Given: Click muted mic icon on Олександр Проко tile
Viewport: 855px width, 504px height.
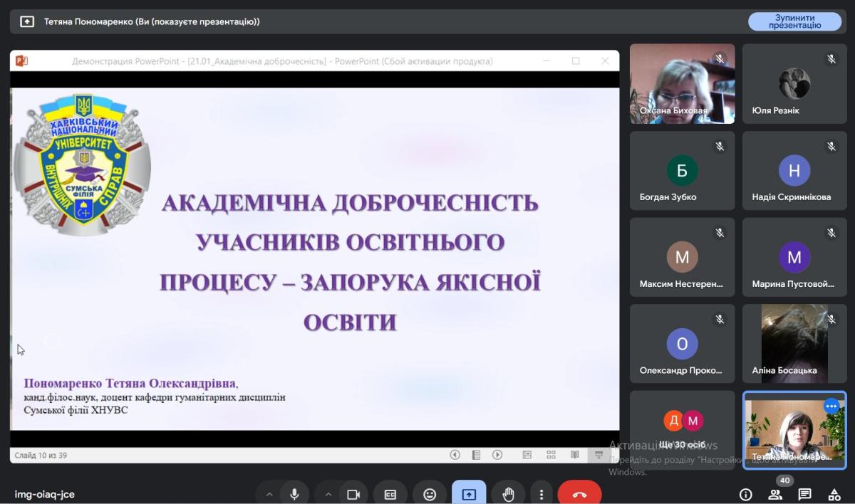Looking at the screenshot, I should 720,320.
